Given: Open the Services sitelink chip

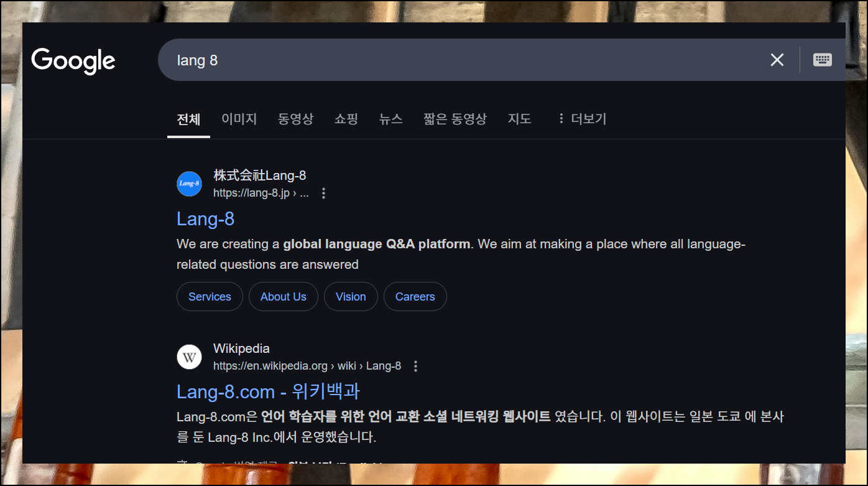Looking at the screenshot, I should coord(210,297).
